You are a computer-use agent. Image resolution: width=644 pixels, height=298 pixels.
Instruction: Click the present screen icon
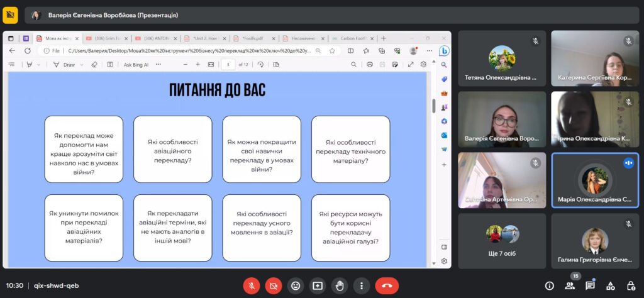[318, 285]
